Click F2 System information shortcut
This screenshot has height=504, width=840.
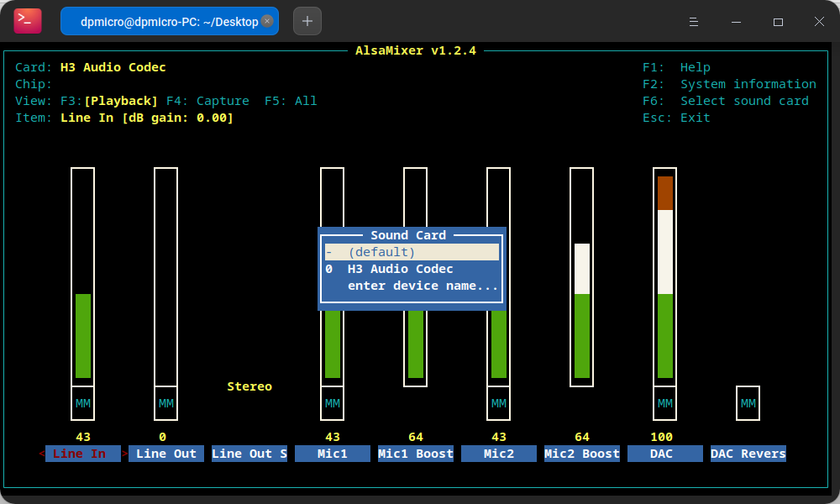click(729, 84)
